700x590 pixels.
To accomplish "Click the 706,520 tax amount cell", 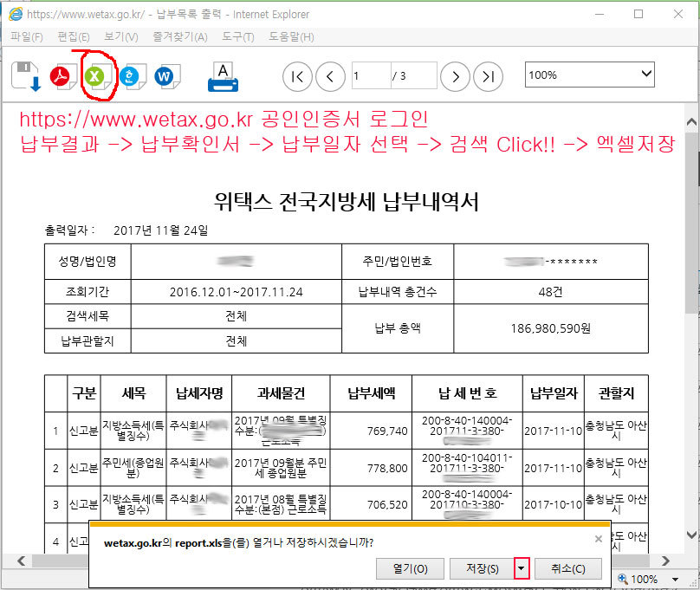I will click(x=371, y=504).
